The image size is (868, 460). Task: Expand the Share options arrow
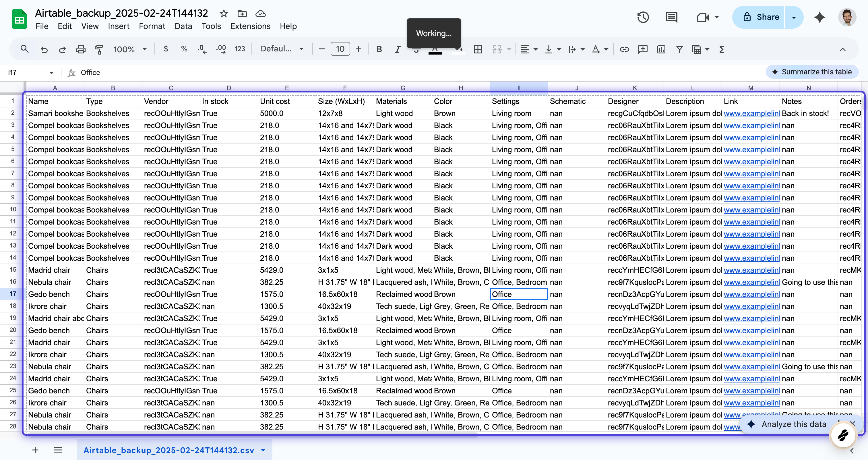(x=794, y=17)
